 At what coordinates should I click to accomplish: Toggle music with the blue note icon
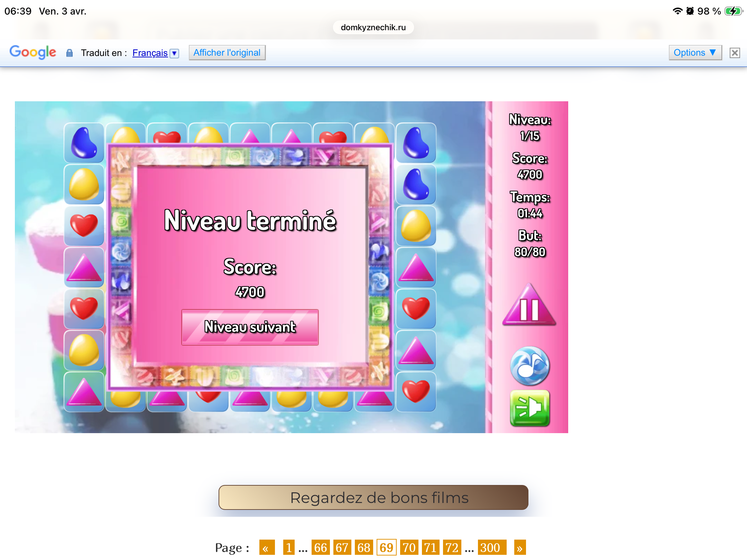pyautogui.click(x=529, y=366)
